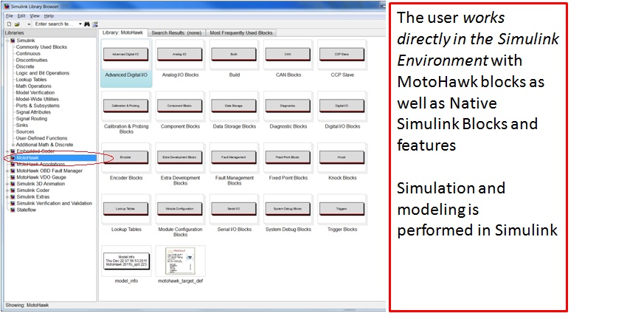
Task: Open the search term dropdown arrow
Action: click(x=80, y=24)
